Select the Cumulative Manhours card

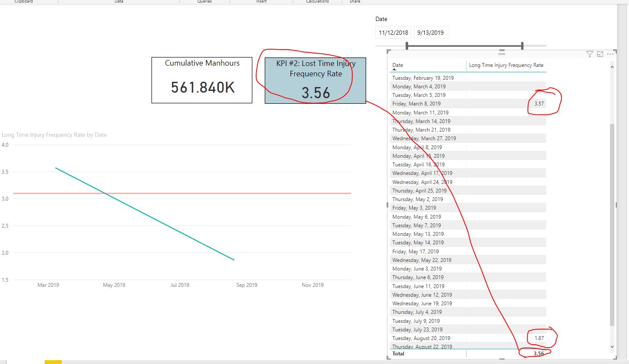pyautogui.click(x=202, y=80)
